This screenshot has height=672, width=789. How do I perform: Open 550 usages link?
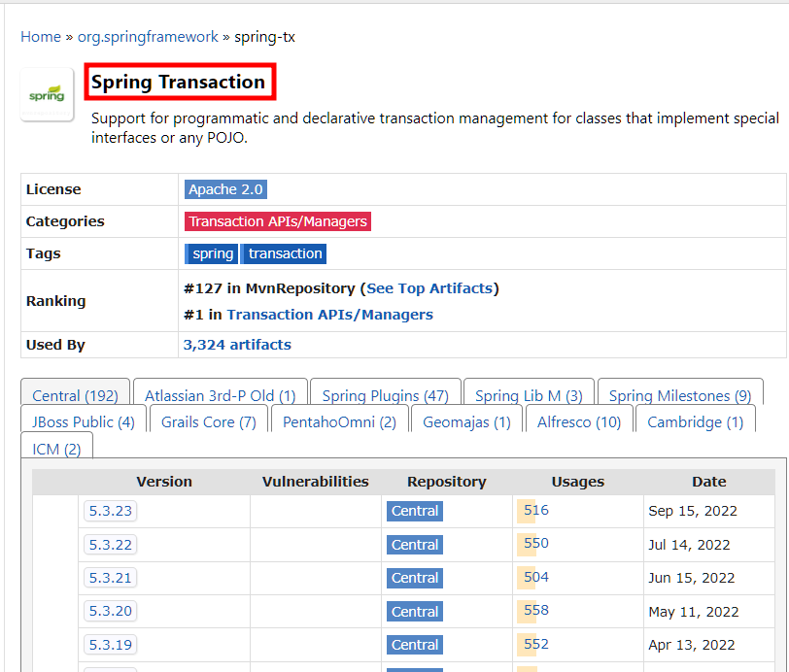[536, 543]
